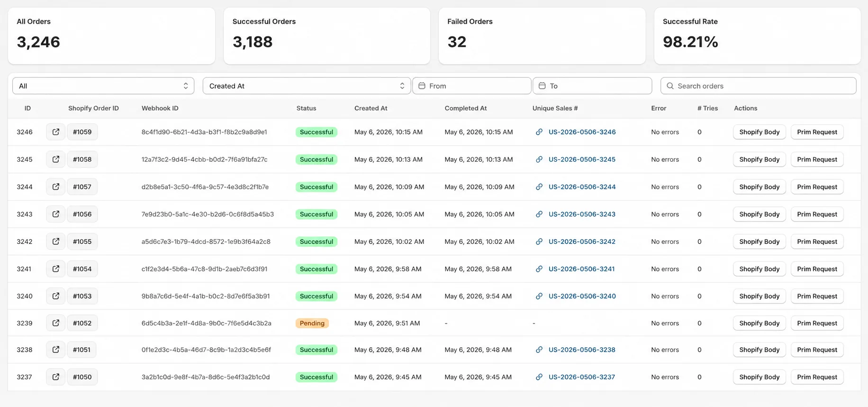Click Shopify order badge #1059
Viewport: 868px width, 407px height.
tap(82, 132)
